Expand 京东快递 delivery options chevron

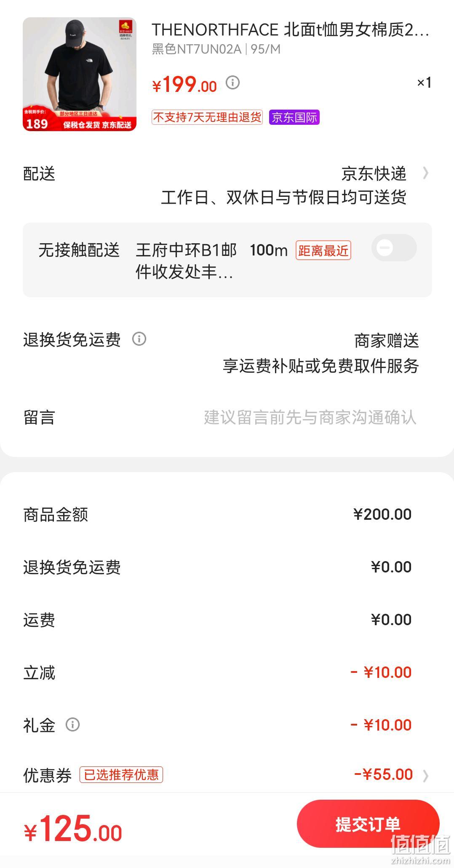(425, 173)
